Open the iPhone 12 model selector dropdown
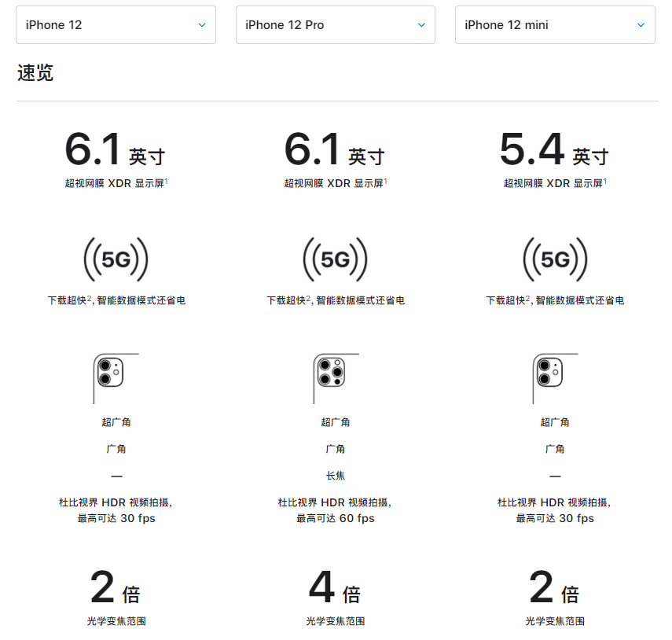 click(116, 24)
